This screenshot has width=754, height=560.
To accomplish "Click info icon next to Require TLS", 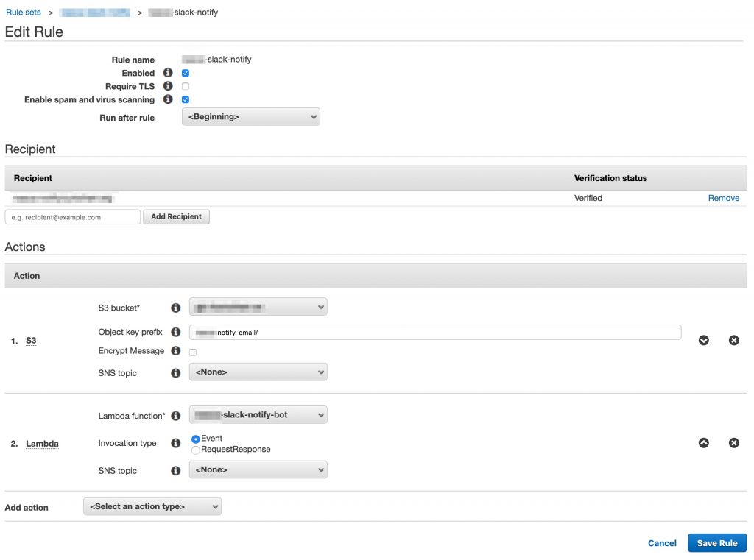I will click(x=168, y=86).
